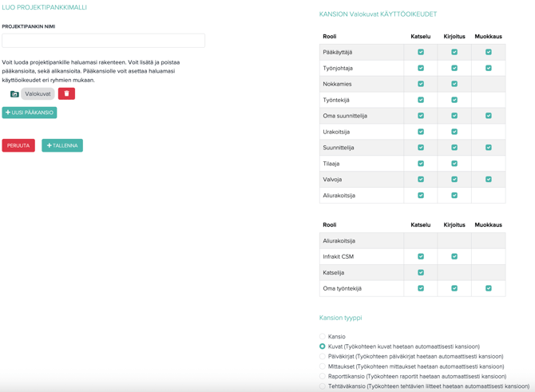This screenshot has height=392, width=535.
Task: Enable Tilaaja Muokkaus permission
Action: [488, 164]
